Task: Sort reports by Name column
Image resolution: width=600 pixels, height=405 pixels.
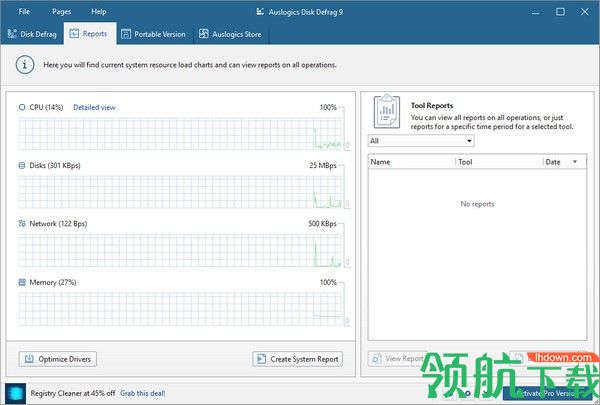Action: (x=412, y=162)
